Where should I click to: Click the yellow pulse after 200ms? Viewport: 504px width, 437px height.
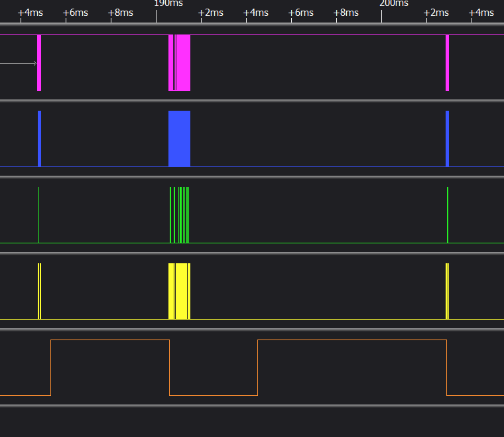pos(448,291)
